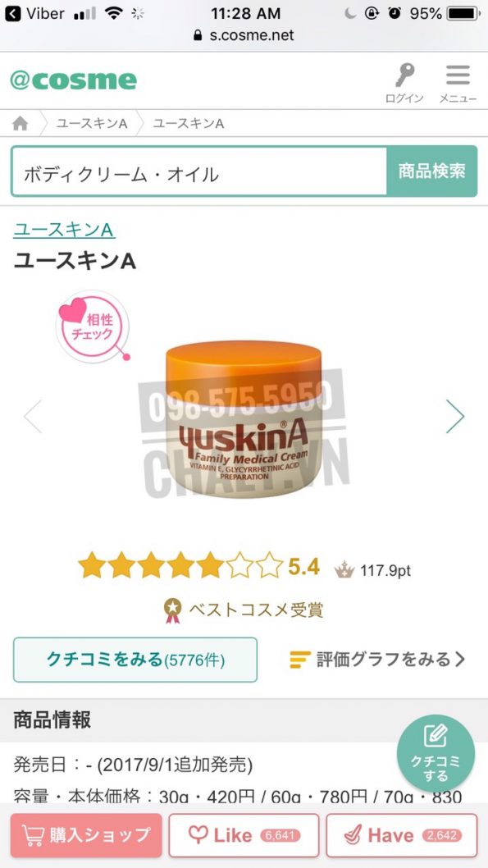Open second ユースキンA breadcrumb item
This screenshot has height=868, width=488.
tap(188, 123)
